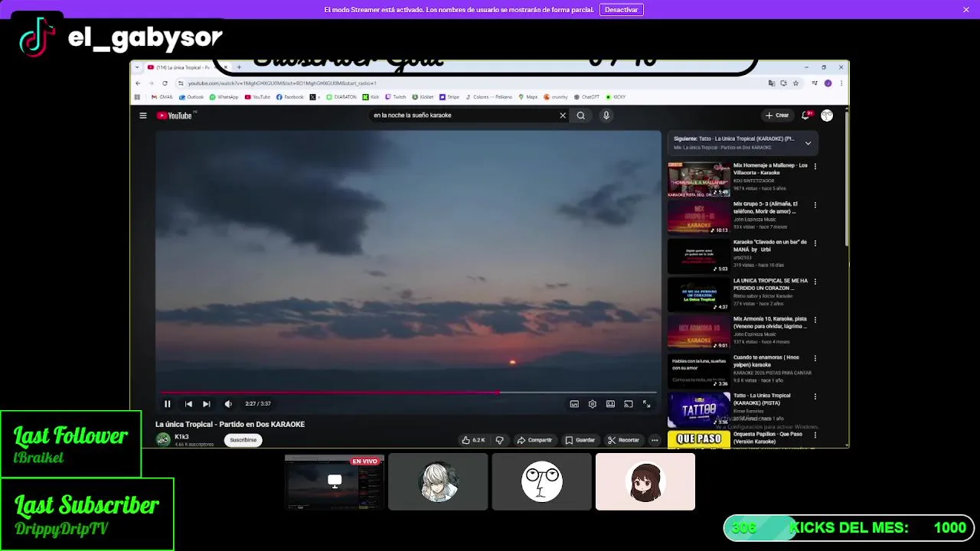Viewport: 980px width, 551px height.
Task: Open the GMAIL bookmark
Action: coord(162,97)
